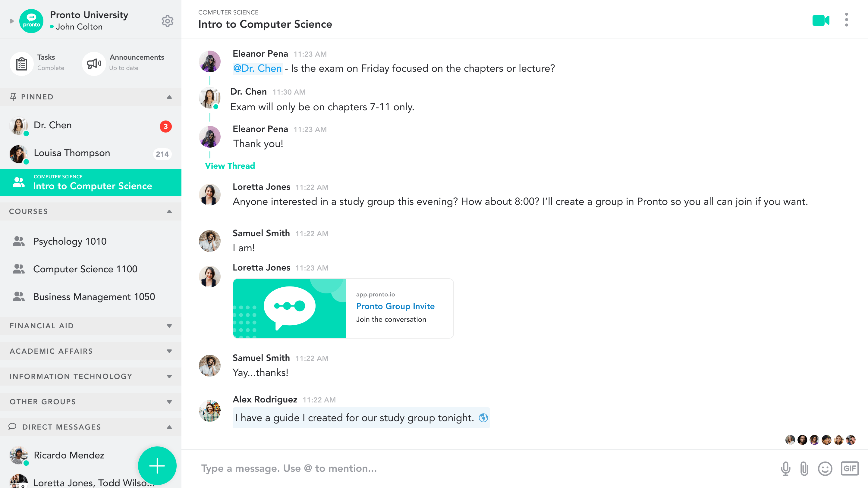
Task: Open the three-dot options menu in header
Action: 846,20
